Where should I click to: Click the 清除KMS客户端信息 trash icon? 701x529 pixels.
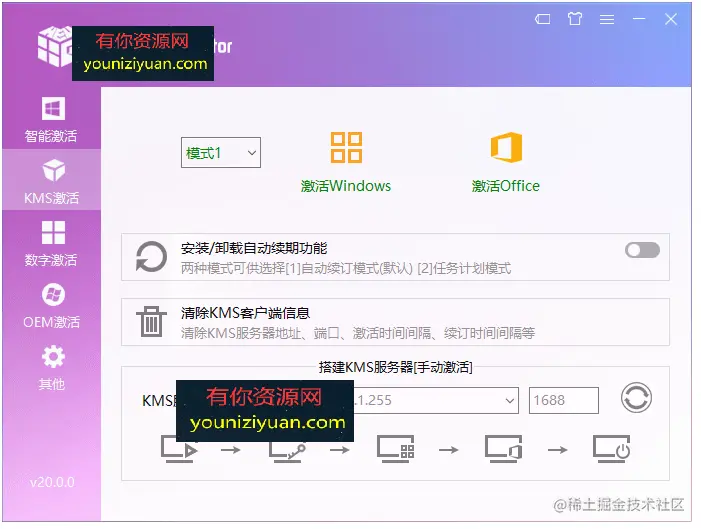point(151,321)
